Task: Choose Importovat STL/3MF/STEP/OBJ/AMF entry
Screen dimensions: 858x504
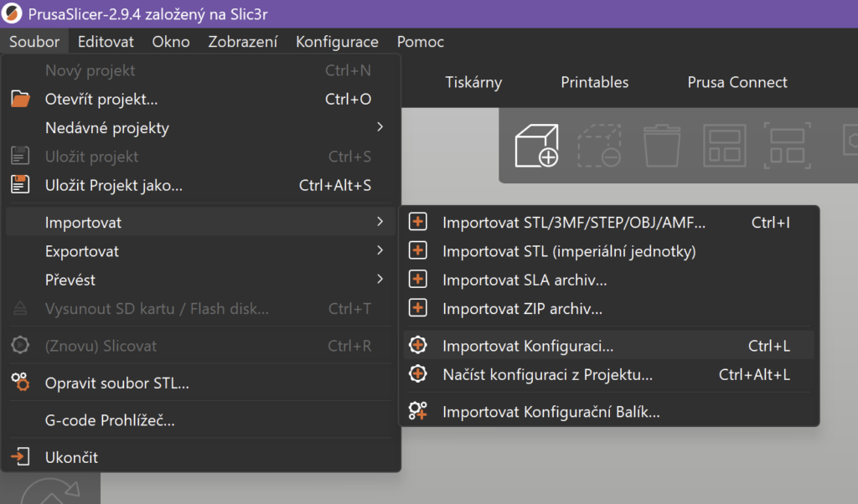Action: [574, 223]
